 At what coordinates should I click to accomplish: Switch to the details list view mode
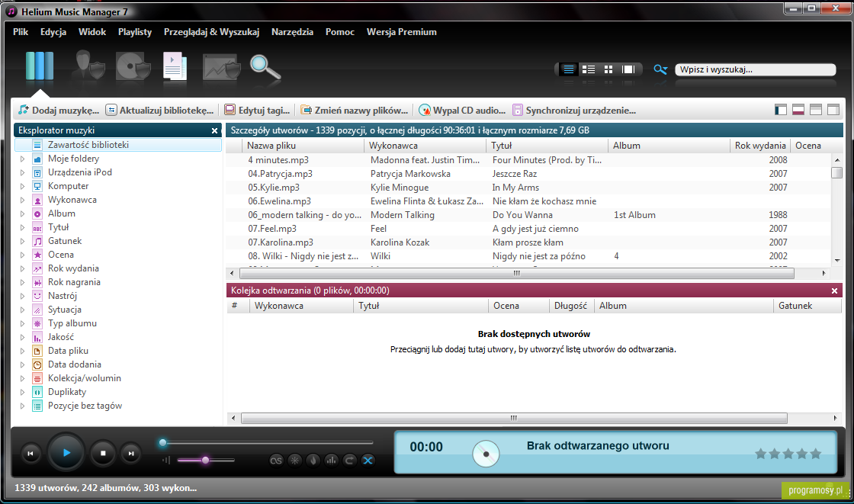pyautogui.click(x=568, y=69)
